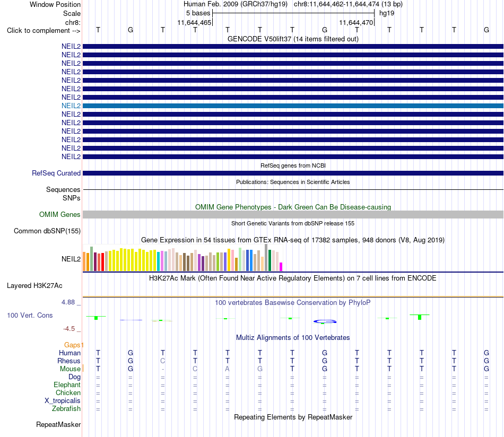The width and height of the screenshot is (504, 437).
Task: Select the 'X_tropicalis' species row label
Action: (63, 401)
